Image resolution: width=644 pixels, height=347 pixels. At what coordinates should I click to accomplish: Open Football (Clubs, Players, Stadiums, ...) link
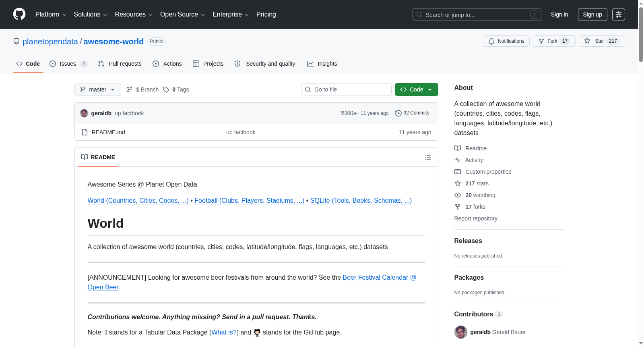(250, 201)
